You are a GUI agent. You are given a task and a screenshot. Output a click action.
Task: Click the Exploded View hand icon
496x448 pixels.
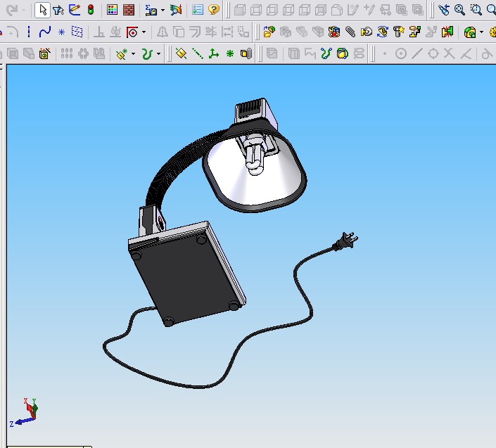point(415,32)
